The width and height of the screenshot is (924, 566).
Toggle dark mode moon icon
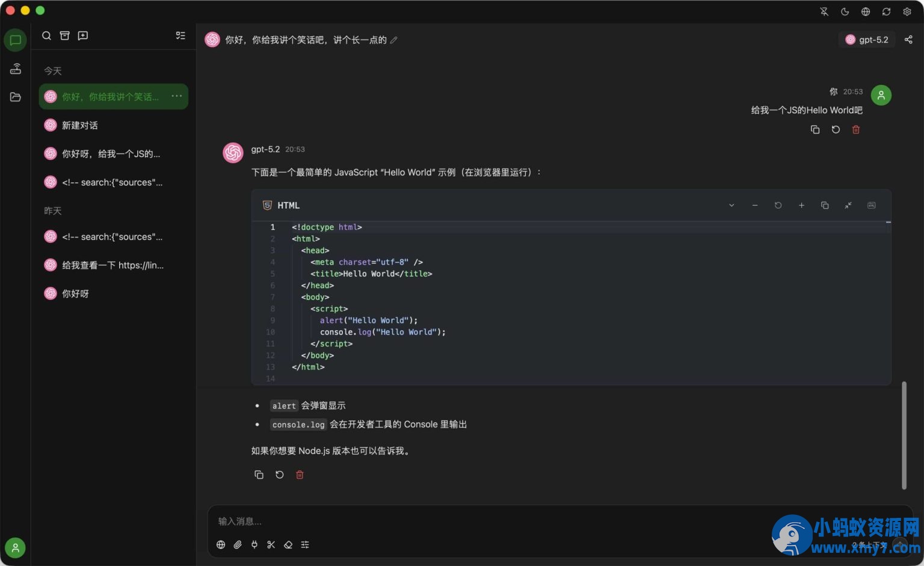tap(845, 11)
